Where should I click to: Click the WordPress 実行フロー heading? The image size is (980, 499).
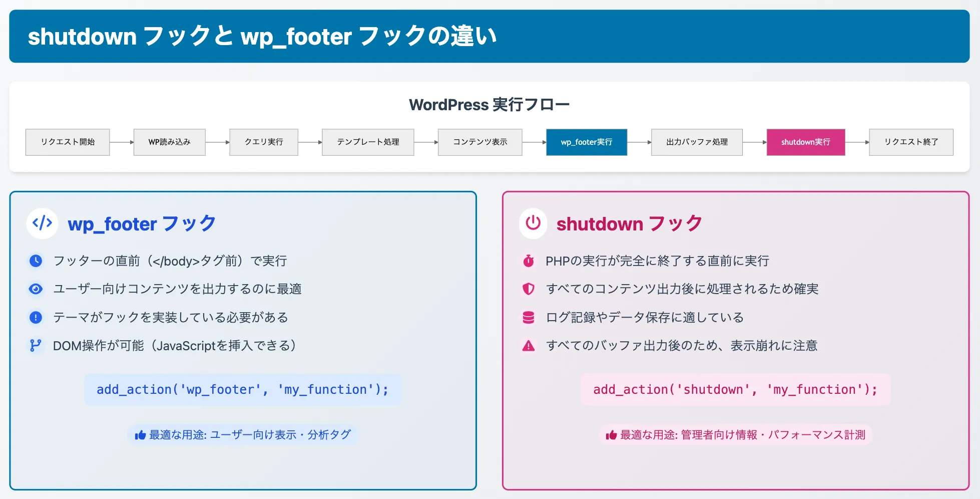pos(489,105)
